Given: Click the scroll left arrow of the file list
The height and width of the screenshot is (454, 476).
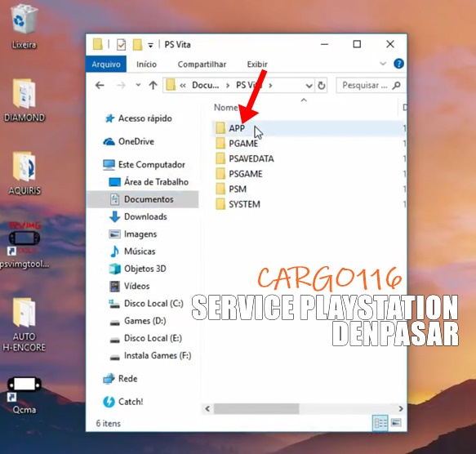Looking at the screenshot, I should point(207,409).
